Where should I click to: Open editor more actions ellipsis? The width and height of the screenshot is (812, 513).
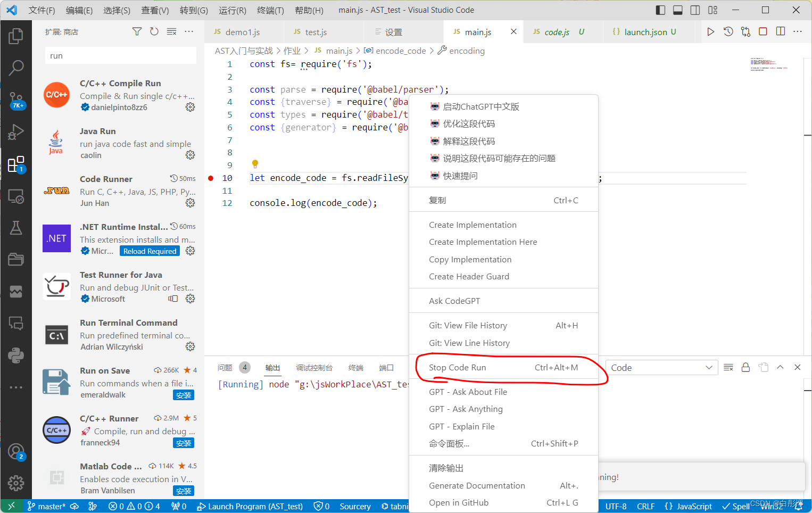(798, 32)
